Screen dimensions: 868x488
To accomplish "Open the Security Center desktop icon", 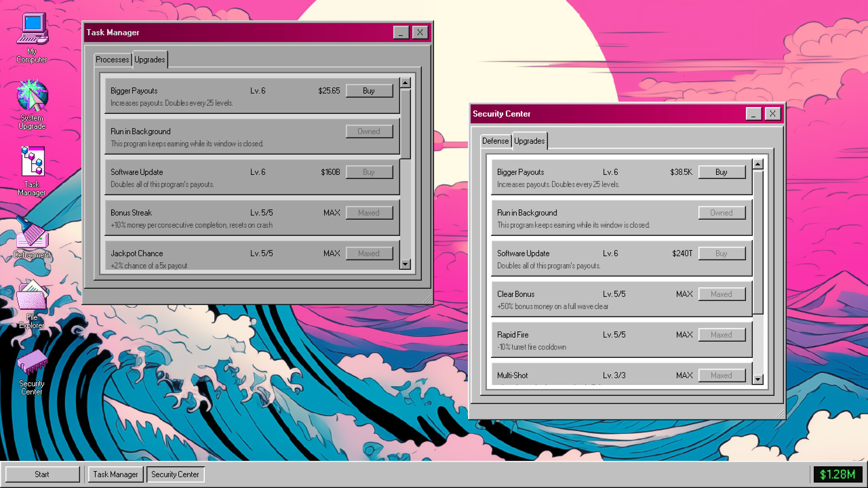I will [x=32, y=371].
